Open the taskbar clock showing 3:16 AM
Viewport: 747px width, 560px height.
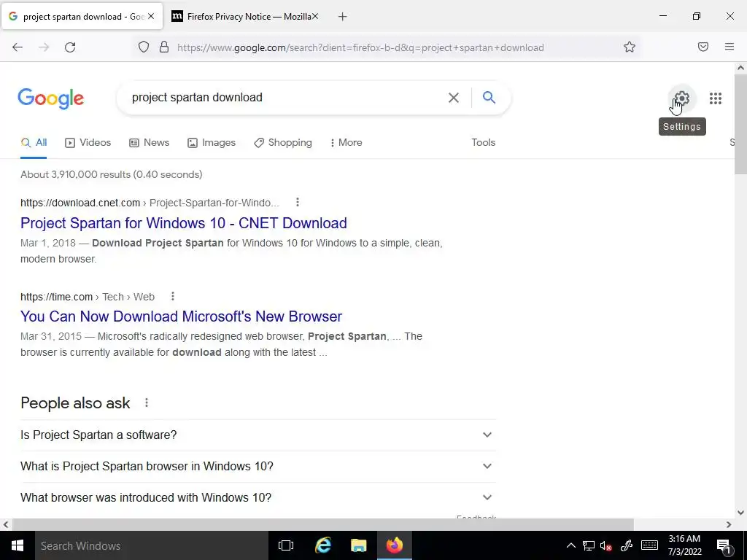(684, 545)
